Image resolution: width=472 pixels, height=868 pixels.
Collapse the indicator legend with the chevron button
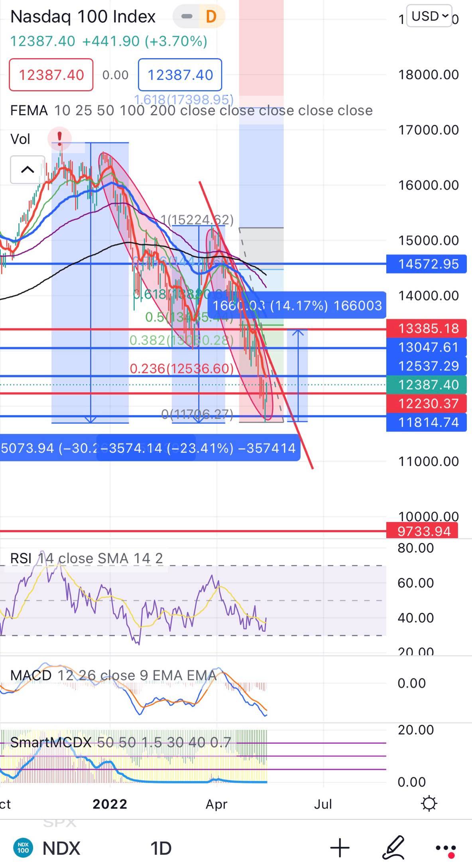click(x=28, y=170)
